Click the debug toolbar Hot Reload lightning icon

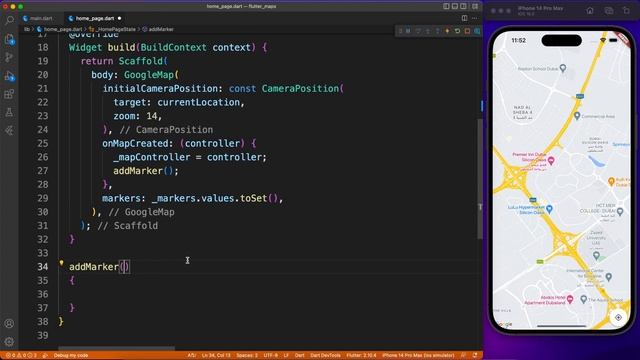click(x=447, y=31)
